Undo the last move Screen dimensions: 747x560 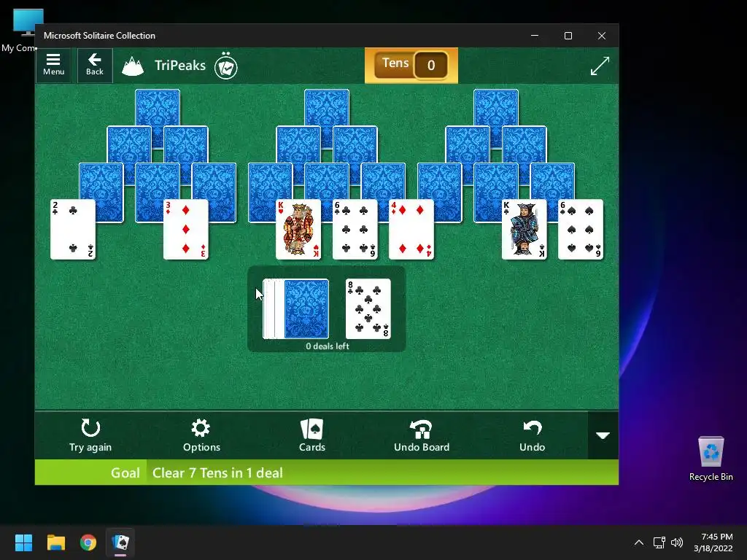click(532, 435)
